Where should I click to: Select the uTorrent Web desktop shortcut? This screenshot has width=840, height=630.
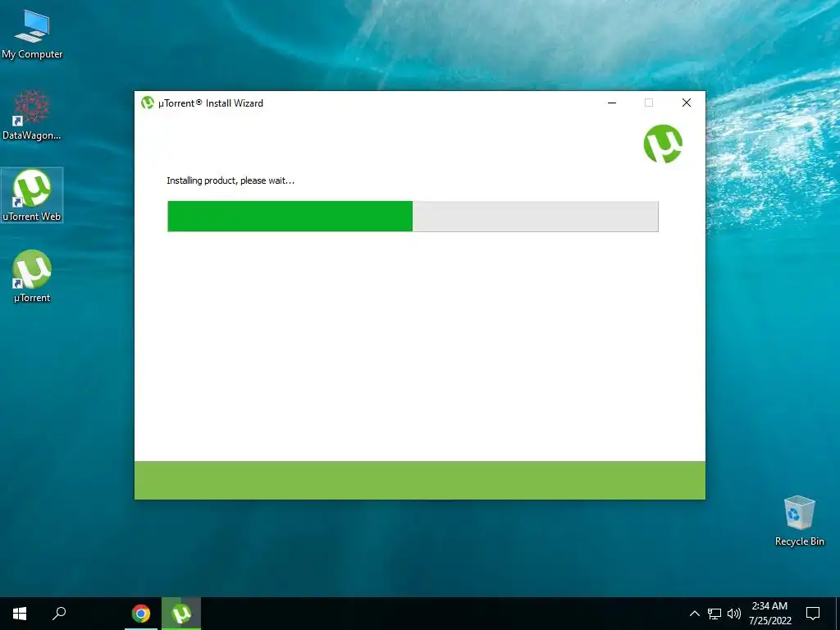(x=32, y=195)
